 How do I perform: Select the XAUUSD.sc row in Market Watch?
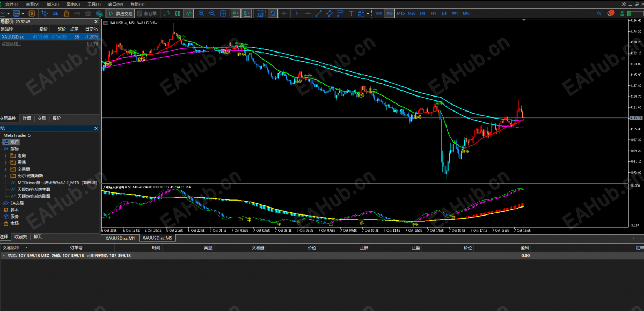50,37
